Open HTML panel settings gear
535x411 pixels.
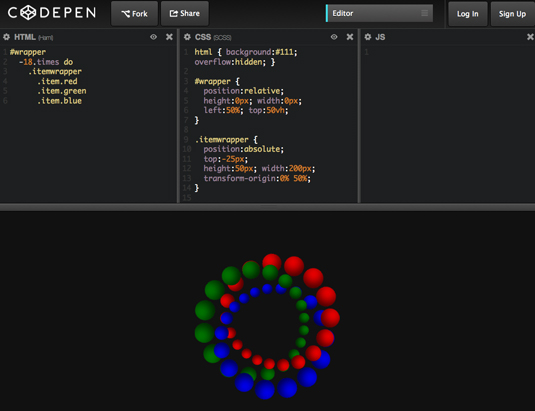click(x=6, y=37)
